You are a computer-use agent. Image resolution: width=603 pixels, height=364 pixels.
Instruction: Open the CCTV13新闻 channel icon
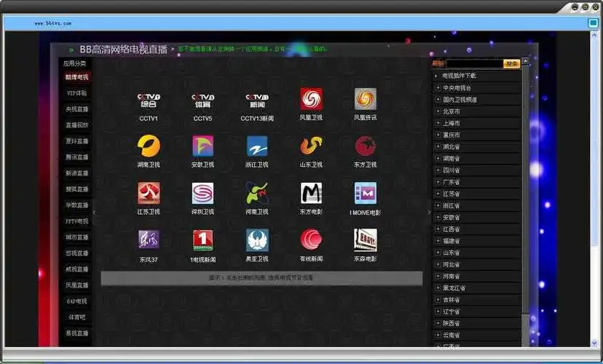point(257,100)
